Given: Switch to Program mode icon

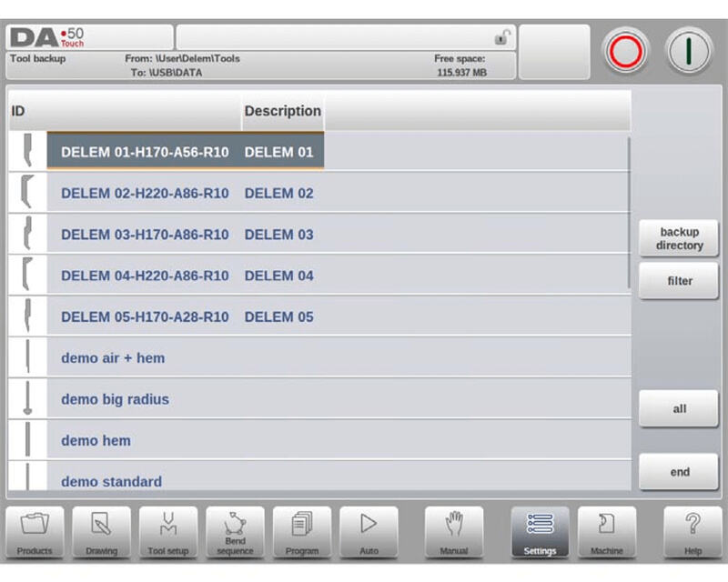Looking at the screenshot, I should click(302, 532).
